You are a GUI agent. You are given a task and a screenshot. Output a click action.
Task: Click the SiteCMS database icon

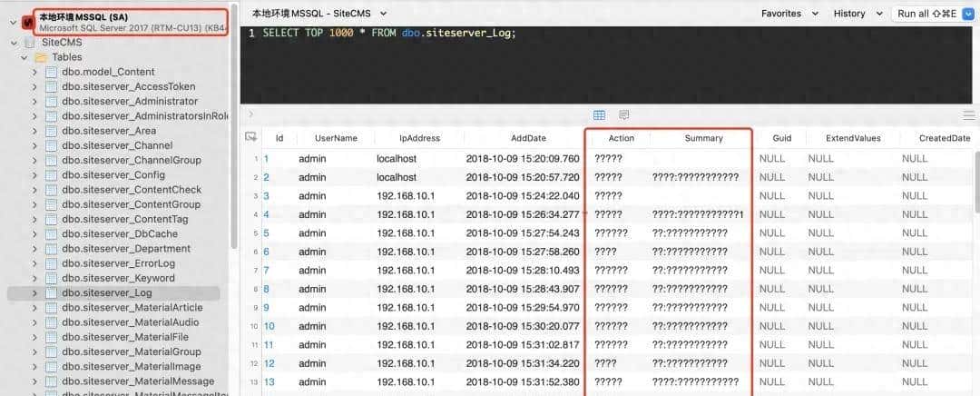pyautogui.click(x=29, y=43)
